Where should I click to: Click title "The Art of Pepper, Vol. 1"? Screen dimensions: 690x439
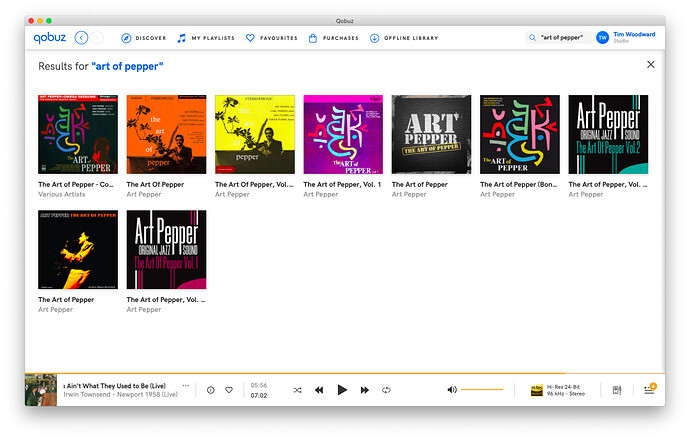[x=342, y=185]
